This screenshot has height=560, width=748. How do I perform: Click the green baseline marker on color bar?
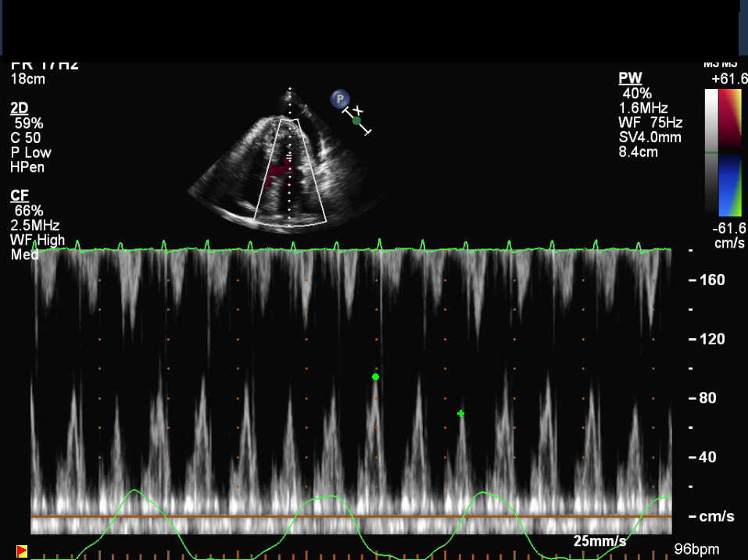[x=710, y=153]
